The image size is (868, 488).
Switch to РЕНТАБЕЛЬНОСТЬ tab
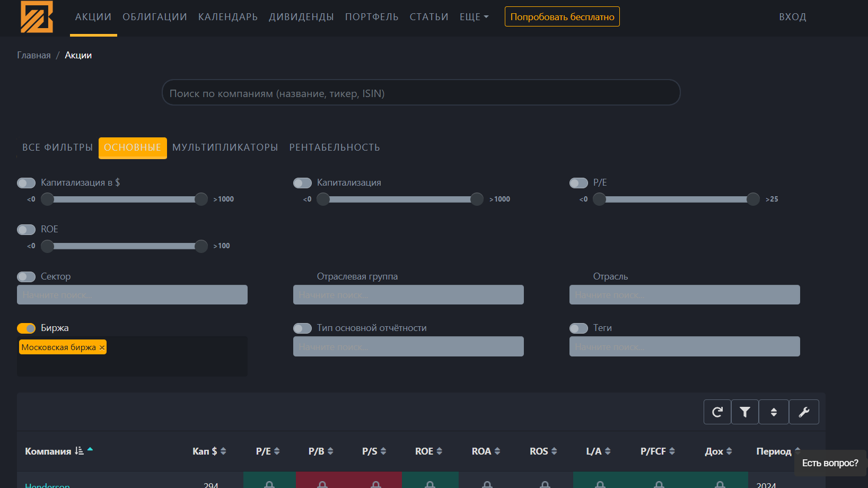(335, 147)
